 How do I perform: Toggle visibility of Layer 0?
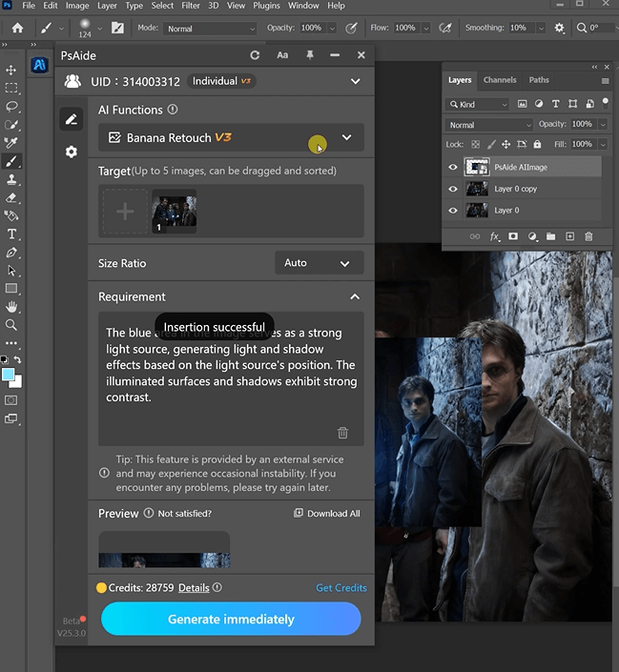click(x=453, y=211)
